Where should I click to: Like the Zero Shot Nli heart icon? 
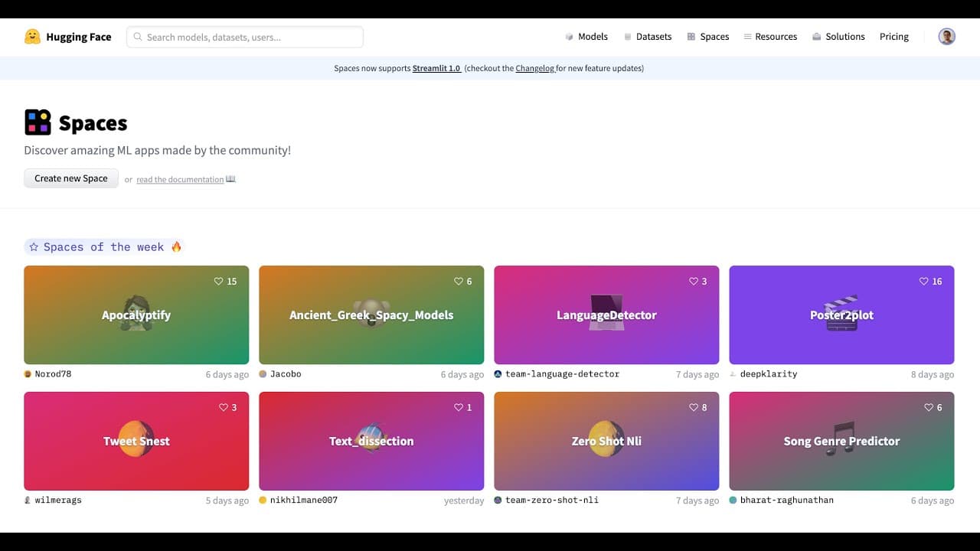pyautogui.click(x=694, y=408)
